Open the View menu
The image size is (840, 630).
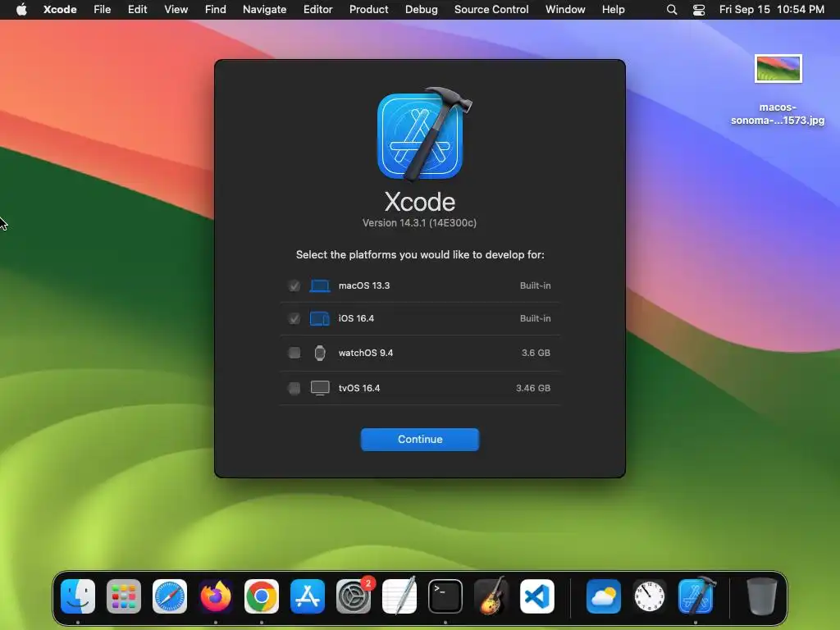(x=176, y=10)
